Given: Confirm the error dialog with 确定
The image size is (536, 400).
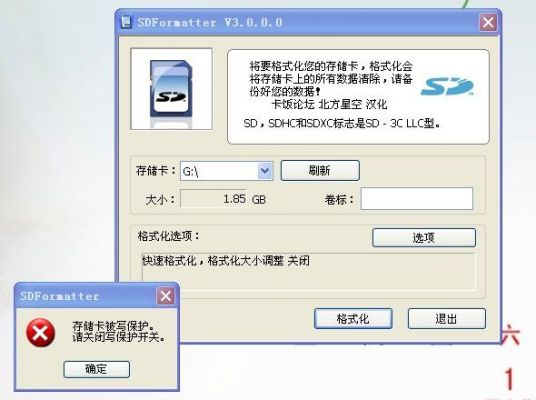Looking at the screenshot, I should [x=96, y=369].
